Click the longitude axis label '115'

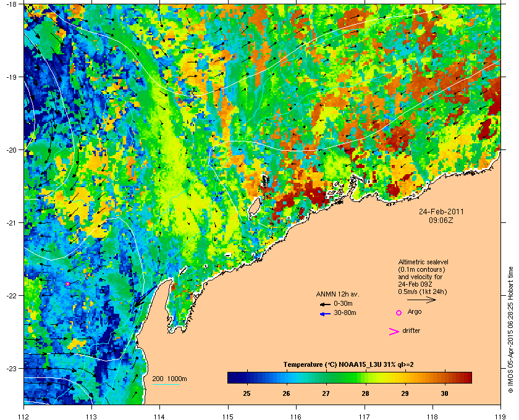[228, 416]
